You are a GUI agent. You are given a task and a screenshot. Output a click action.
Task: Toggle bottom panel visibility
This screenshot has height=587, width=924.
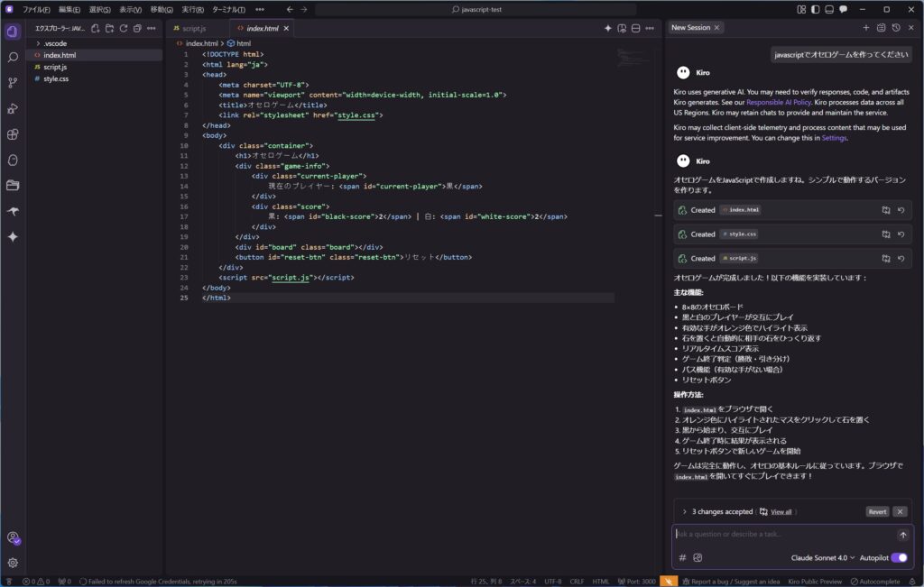click(829, 9)
